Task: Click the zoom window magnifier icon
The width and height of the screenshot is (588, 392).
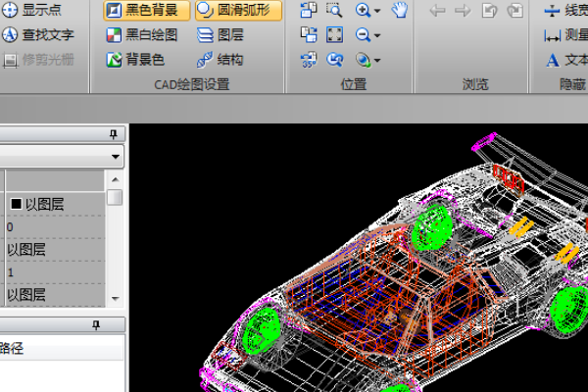Action: point(334,11)
